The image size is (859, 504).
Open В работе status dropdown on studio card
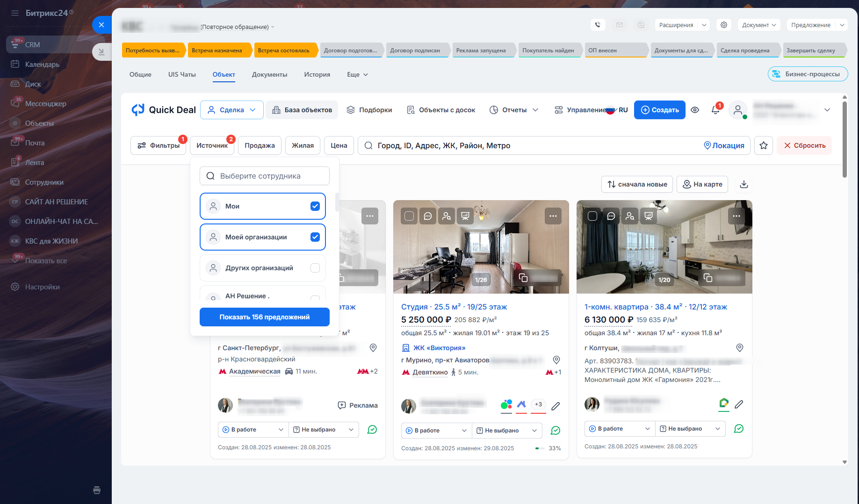[436, 430]
